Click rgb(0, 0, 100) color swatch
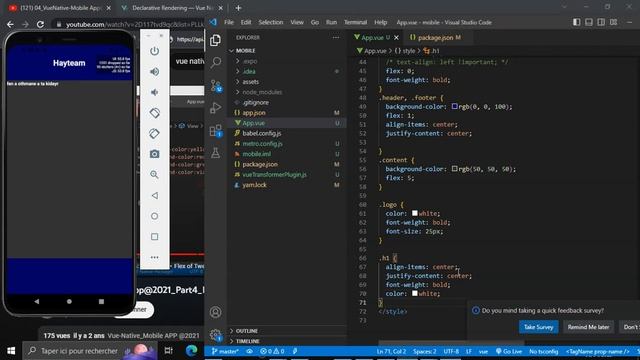The width and height of the screenshot is (640, 360). click(454, 106)
